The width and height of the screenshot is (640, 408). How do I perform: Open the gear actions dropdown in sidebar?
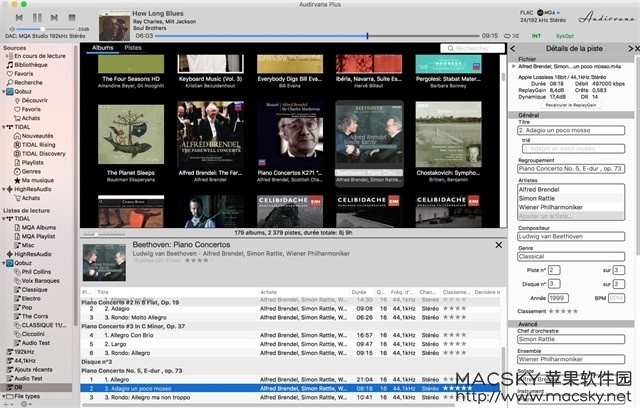[x=26, y=404]
